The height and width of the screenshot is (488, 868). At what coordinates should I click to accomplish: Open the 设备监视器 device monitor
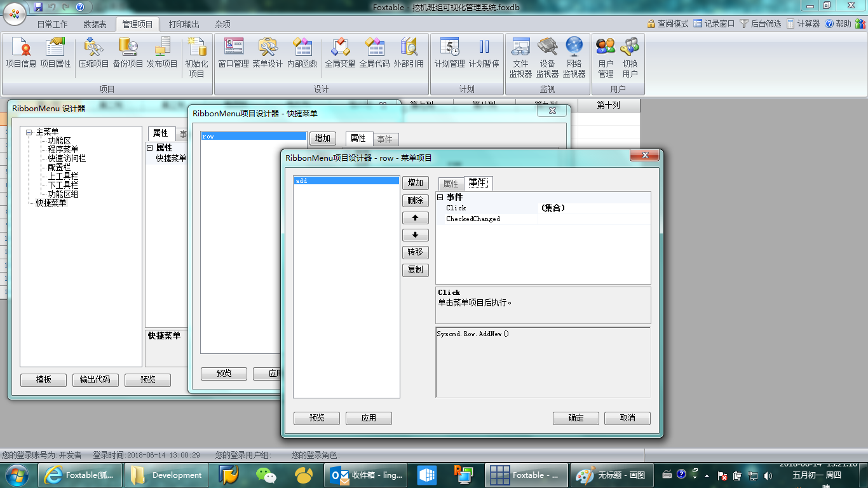pos(547,57)
